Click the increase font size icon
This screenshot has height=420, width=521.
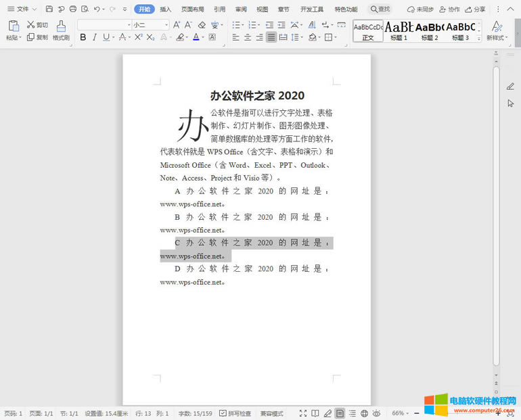click(x=177, y=24)
